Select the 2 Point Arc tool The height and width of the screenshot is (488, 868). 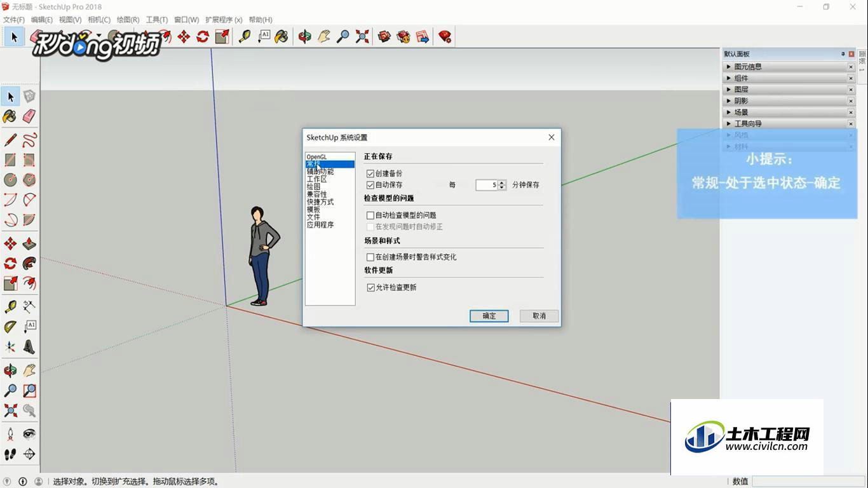[x=29, y=200]
